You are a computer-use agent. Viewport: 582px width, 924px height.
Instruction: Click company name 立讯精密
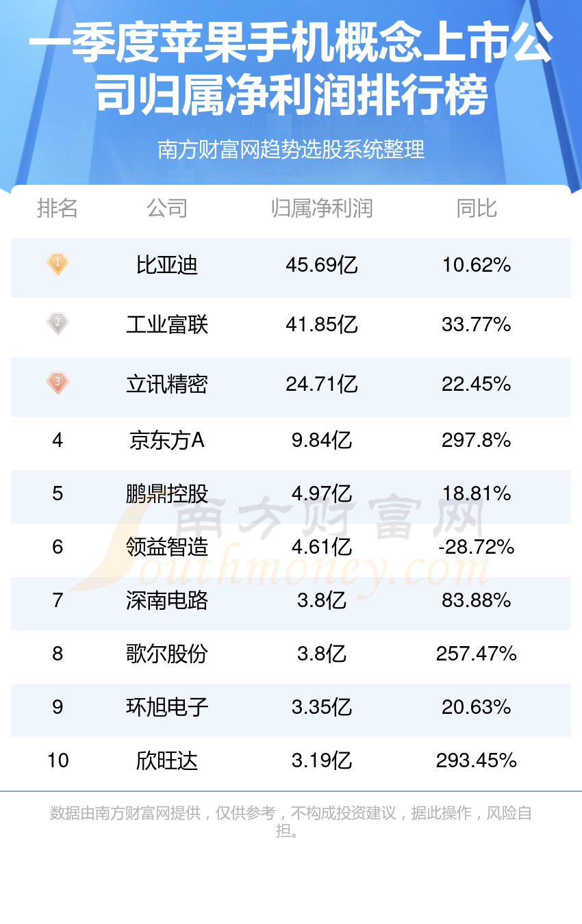coord(167,384)
